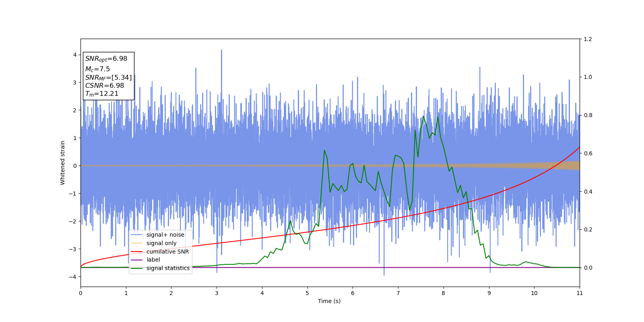
Task: Click the x-axis tick label 3
Action: coord(217,293)
